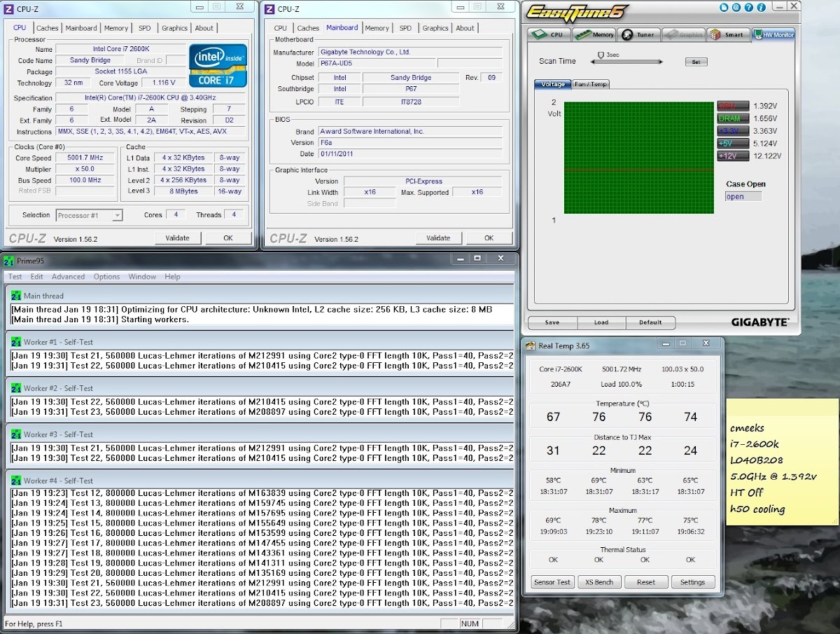Open SPD tab in the right CPU-Z window
This screenshot has height=634, width=840.
click(405, 28)
